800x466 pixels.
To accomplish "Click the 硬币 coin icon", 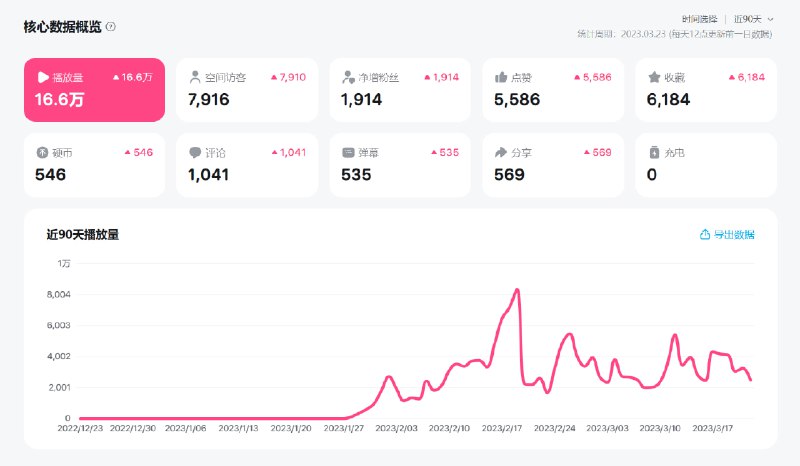I will 42,153.
